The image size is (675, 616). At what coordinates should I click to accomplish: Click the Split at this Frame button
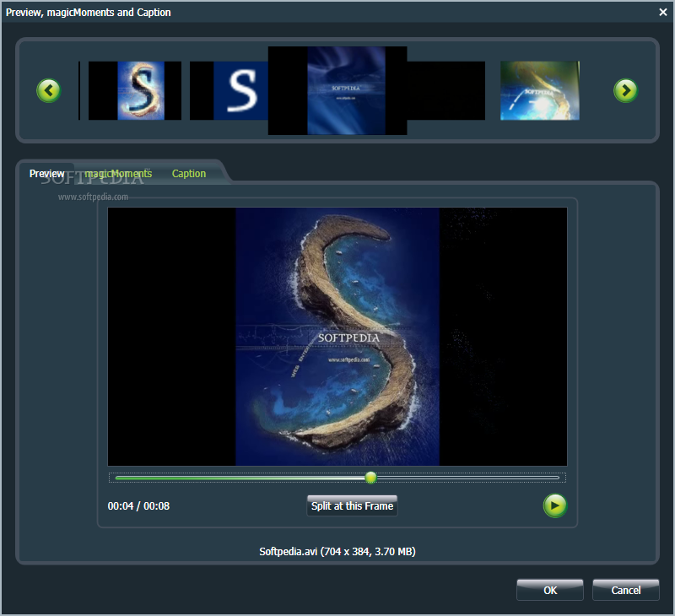pos(352,505)
